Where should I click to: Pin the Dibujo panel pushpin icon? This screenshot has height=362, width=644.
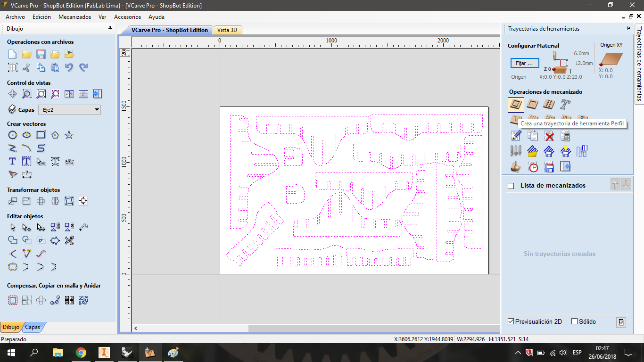(x=110, y=28)
